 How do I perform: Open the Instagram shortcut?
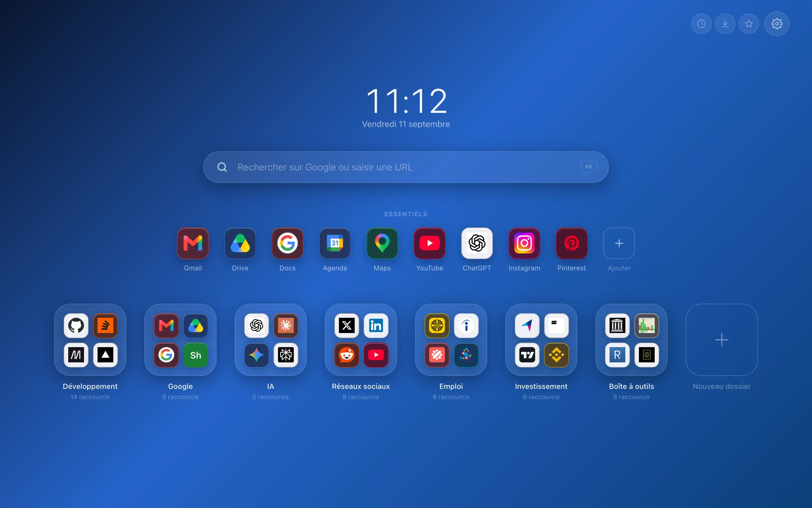pyautogui.click(x=524, y=243)
